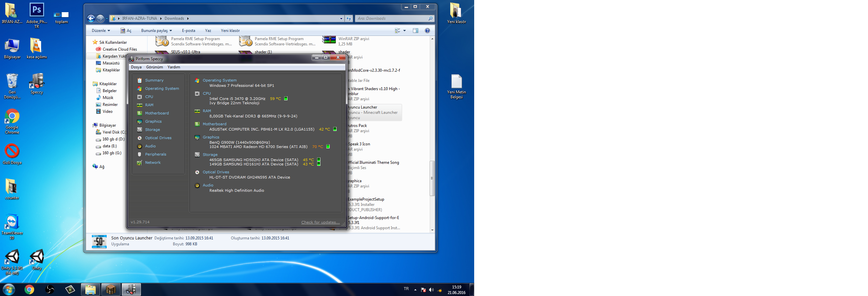This screenshot has height=296, width=868.
Task: Select the Storage disk icon in Speccy sidebar
Action: pos(140,130)
